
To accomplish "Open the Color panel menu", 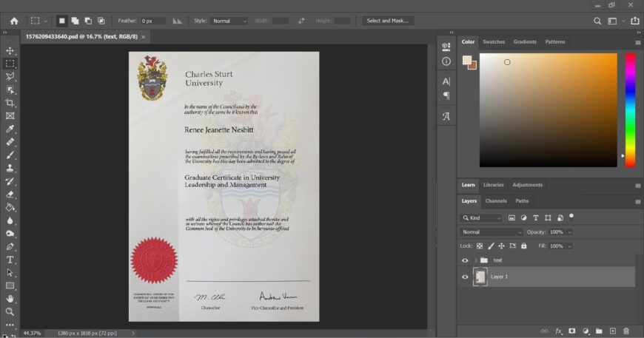I will pos(637,43).
